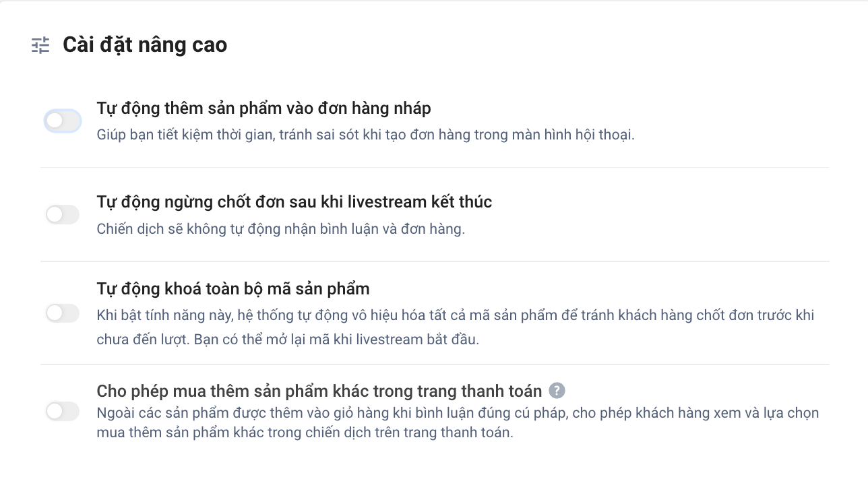
Task: Click "Tự động khoá toàn bộ mã" title
Action: point(232,289)
